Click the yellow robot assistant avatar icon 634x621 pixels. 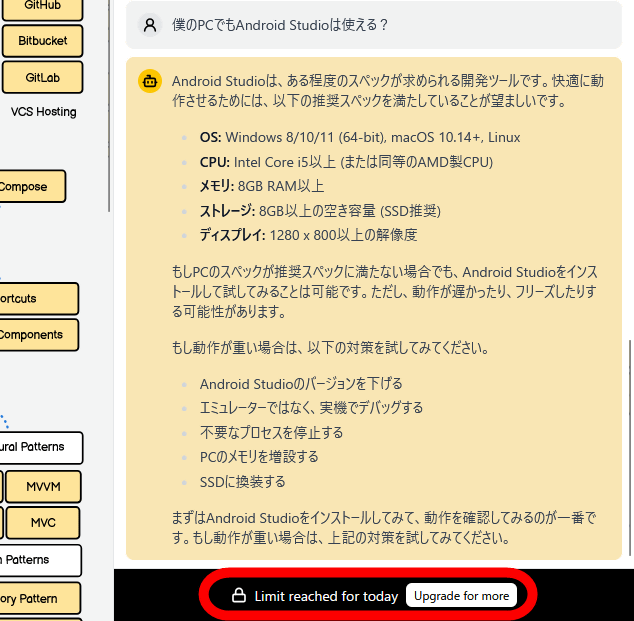(150, 81)
